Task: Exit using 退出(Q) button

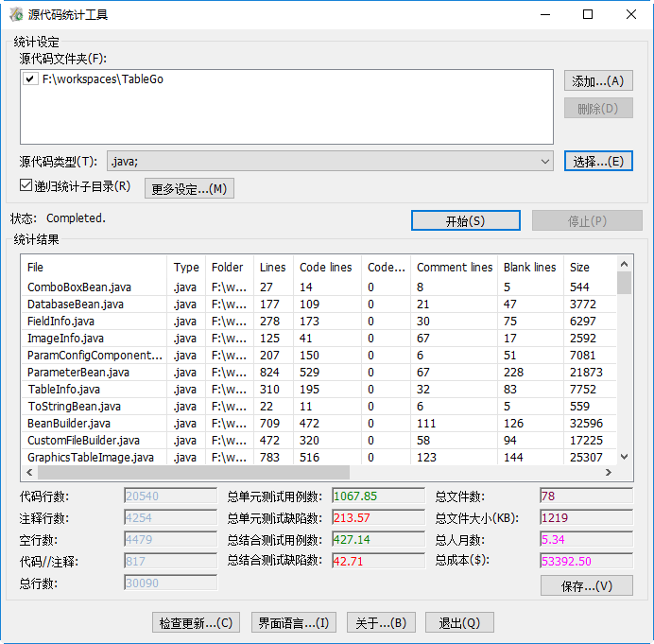Action: pos(459,622)
